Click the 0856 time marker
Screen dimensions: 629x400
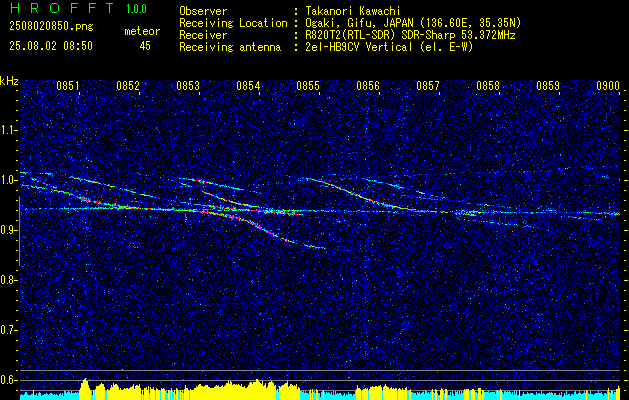(x=368, y=86)
